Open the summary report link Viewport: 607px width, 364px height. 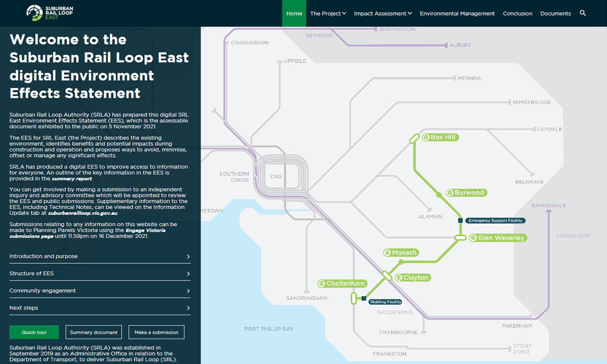click(72, 179)
